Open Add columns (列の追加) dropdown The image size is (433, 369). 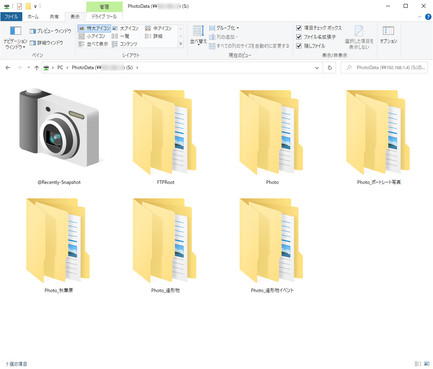click(223, 37)
